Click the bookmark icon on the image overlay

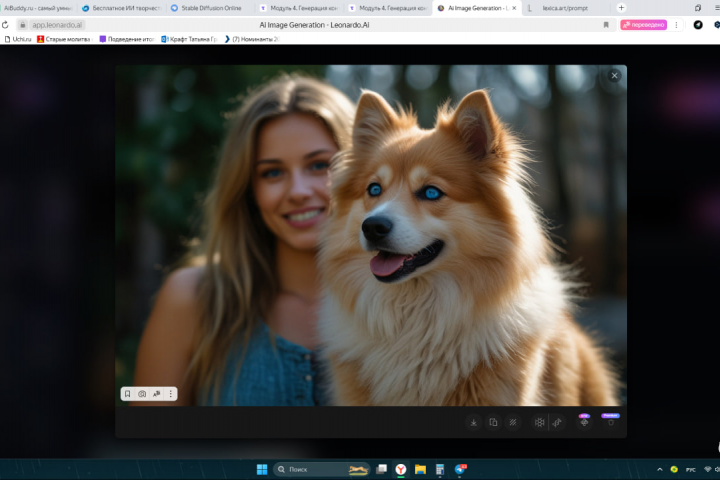tap(128, 394)
